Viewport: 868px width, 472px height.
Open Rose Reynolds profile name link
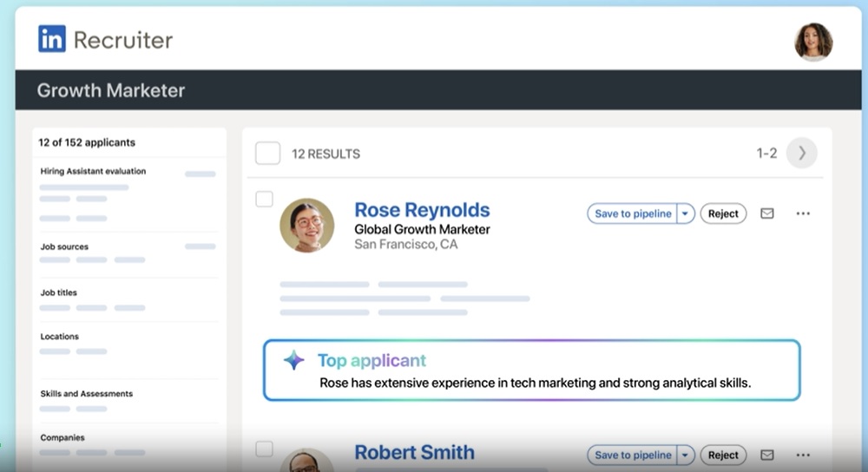pyautogui.click(x=422, y=210)
